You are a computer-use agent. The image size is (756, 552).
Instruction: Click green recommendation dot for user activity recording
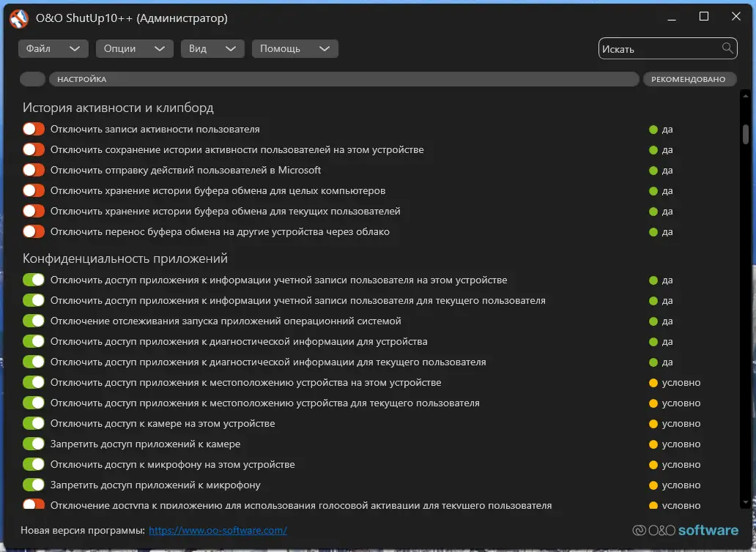[653, 130]
